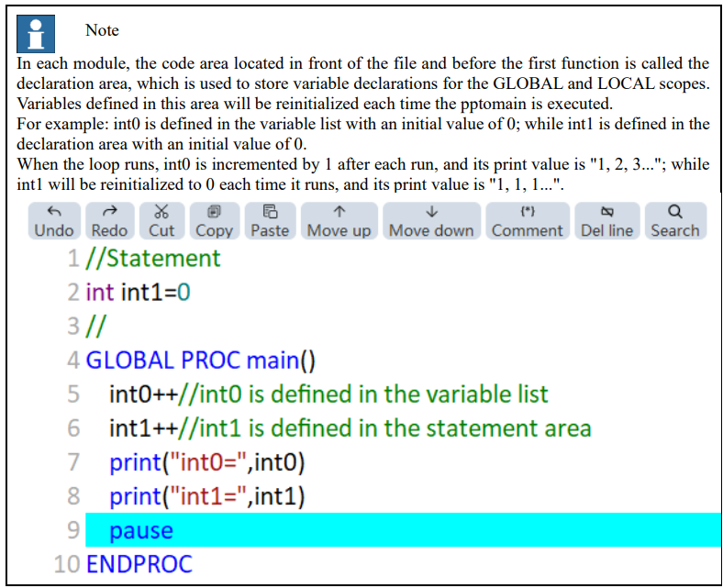
Task: Select line number 9 in gutter
Action: 73,530
